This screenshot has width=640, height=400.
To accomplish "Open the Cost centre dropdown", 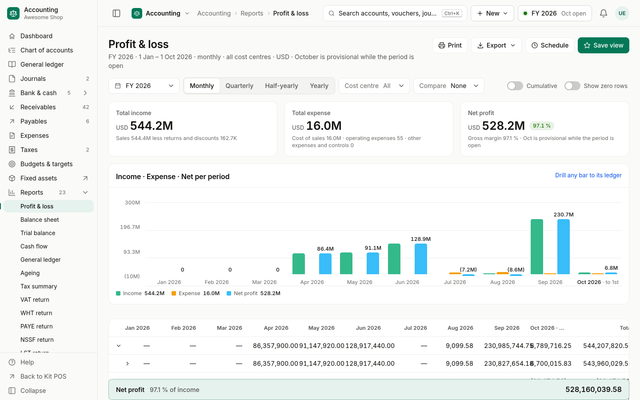I will click(x=374, y=86).
